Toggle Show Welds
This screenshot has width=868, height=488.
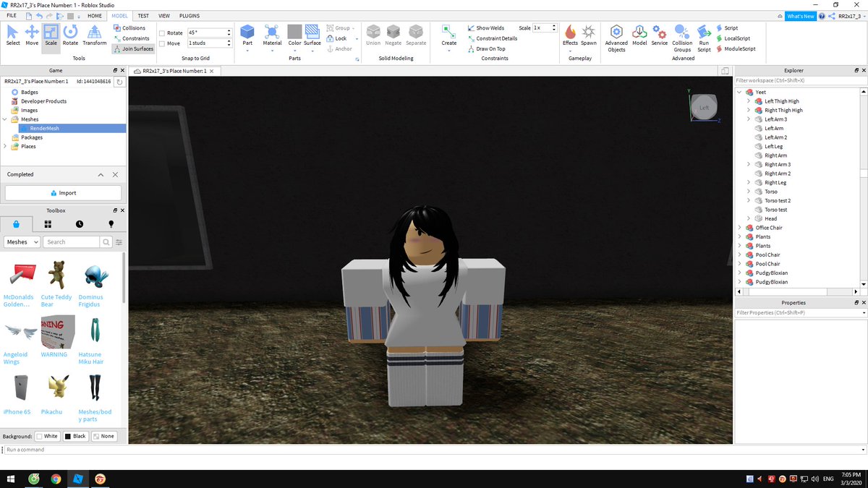[485, 28]
